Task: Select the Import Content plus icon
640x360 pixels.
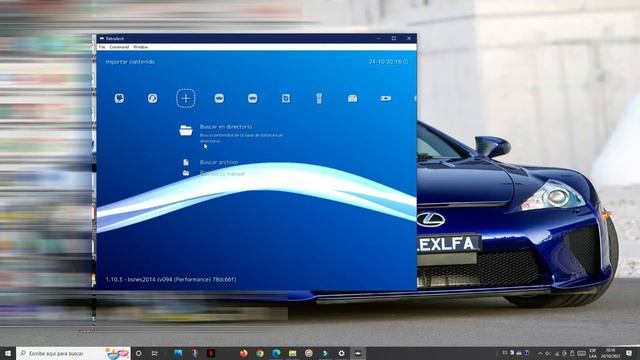Action: tap(186, 98)
